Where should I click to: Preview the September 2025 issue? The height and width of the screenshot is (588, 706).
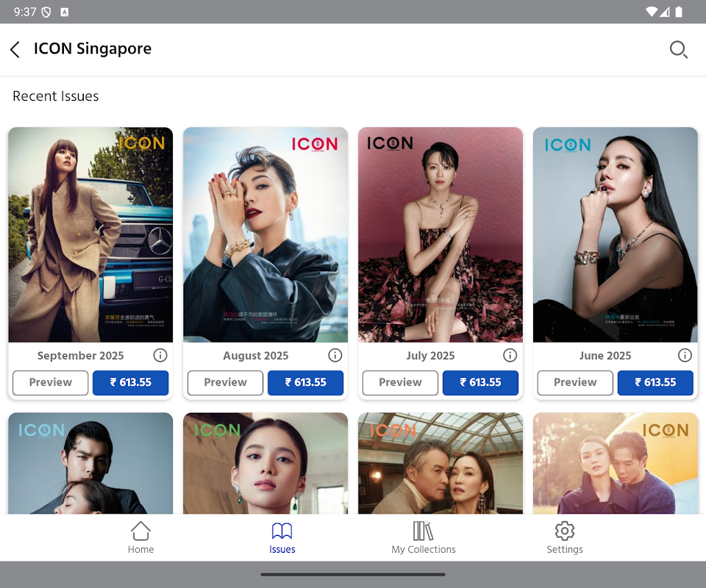tap(51, 382)
